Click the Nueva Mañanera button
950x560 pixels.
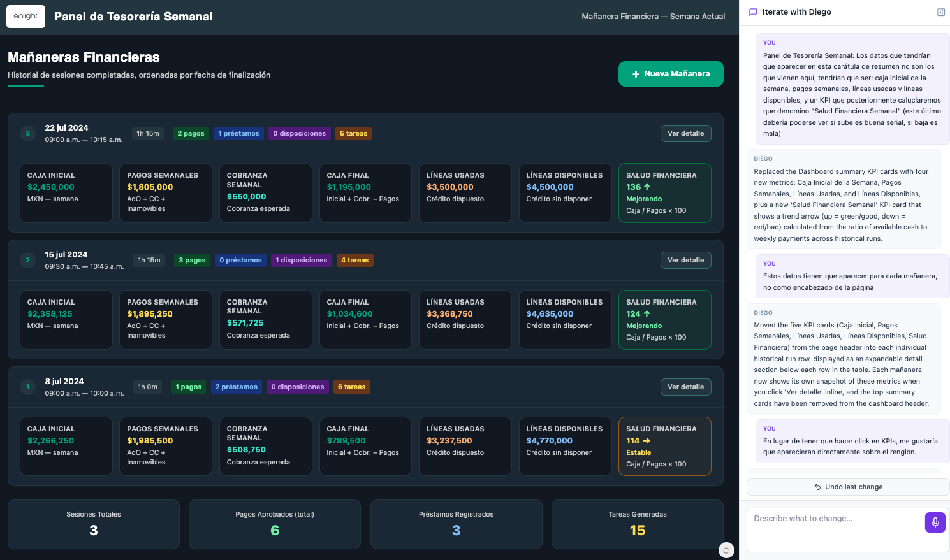pyautogui.click(x=671, y=74)
